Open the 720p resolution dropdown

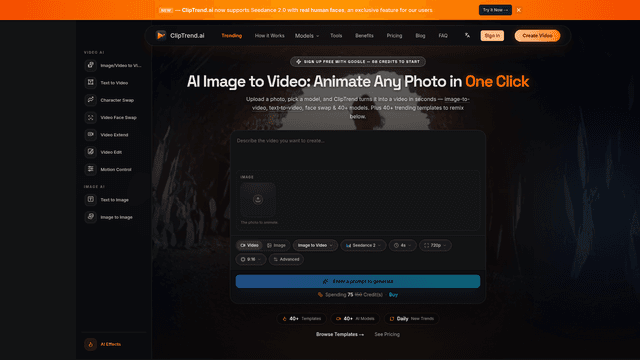pos(435,245)
